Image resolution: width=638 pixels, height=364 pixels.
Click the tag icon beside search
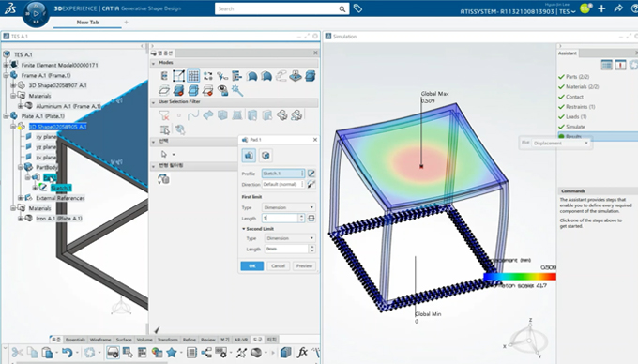click(357, 8)
